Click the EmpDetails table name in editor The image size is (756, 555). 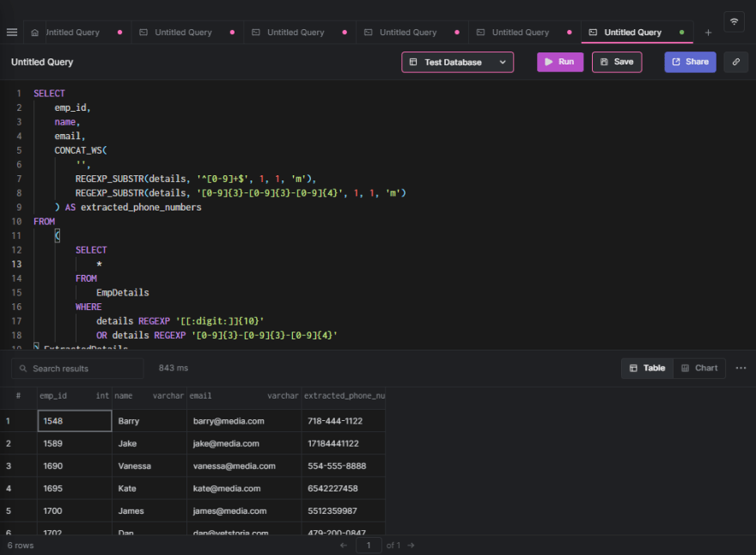(x=123, y=293)
